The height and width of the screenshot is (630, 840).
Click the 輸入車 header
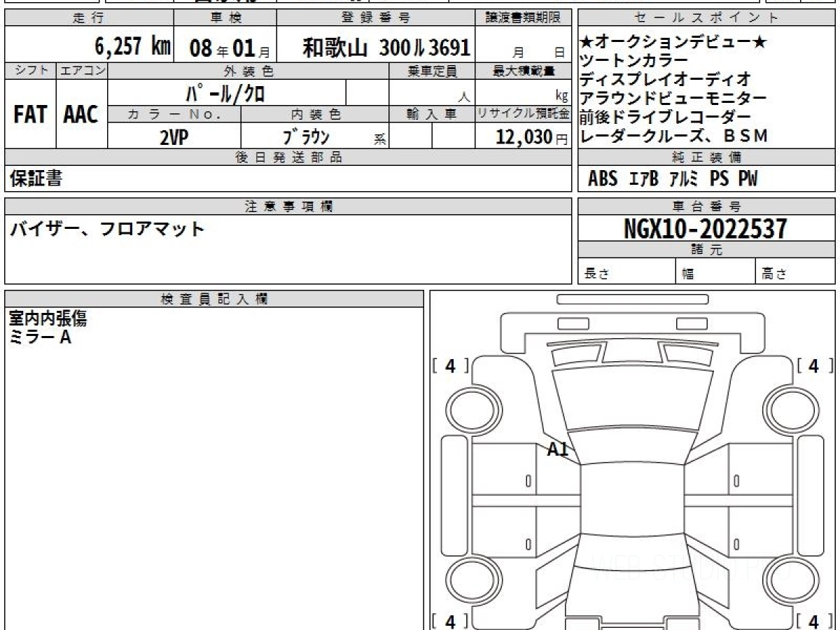[433, 114]
